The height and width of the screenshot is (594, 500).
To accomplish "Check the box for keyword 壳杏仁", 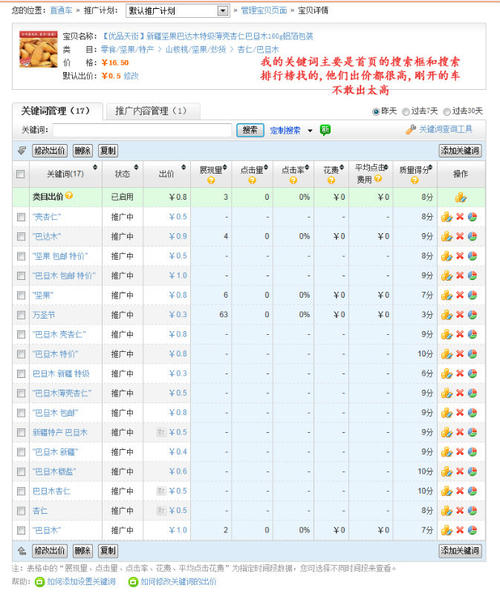I will click(x=21, y=217).
